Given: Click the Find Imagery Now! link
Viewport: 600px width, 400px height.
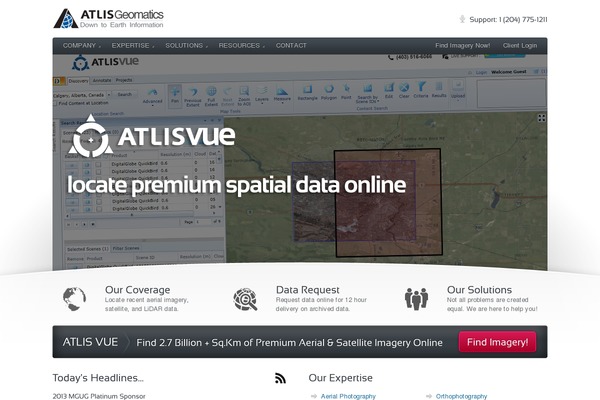Looking at the screenshot, I should [x=462, y=46].
